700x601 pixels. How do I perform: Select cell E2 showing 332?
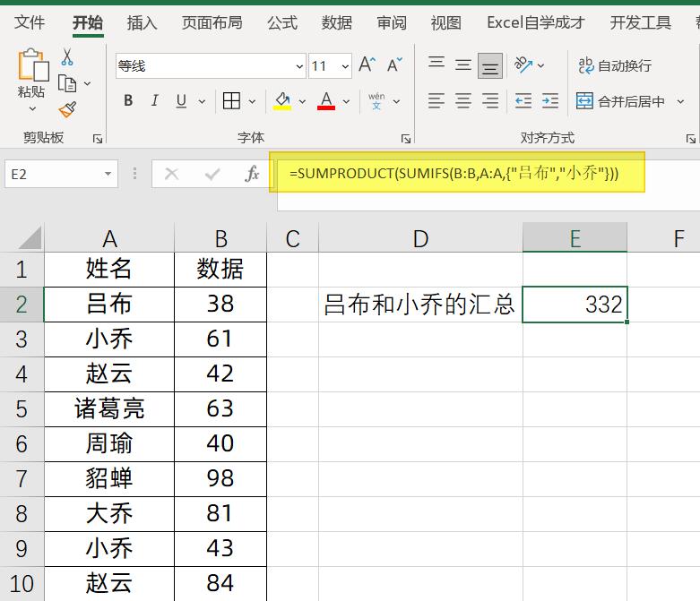click(x=575, y=305)
